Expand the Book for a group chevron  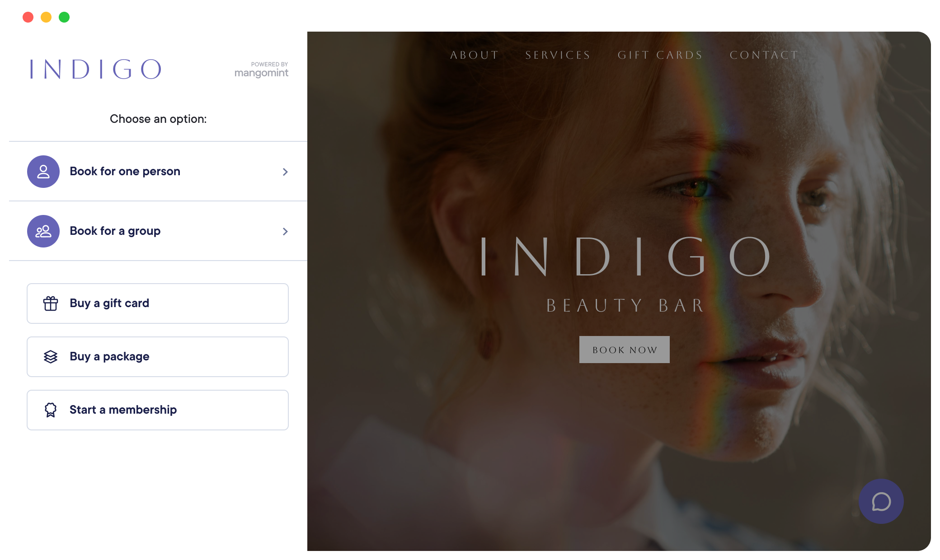point(285,231)
